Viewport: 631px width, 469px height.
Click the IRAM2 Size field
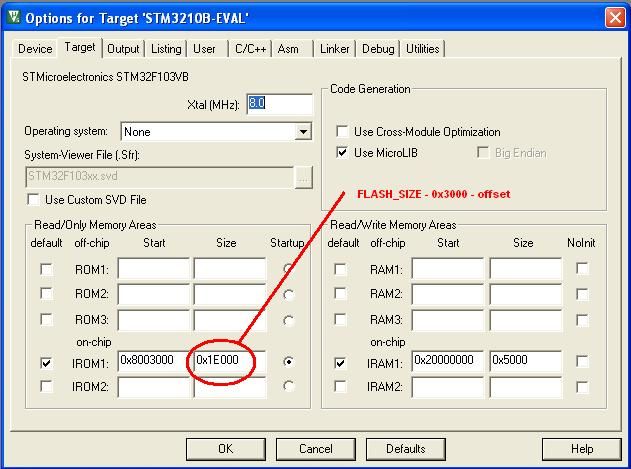pyautogui.click(x=525, y=387)
